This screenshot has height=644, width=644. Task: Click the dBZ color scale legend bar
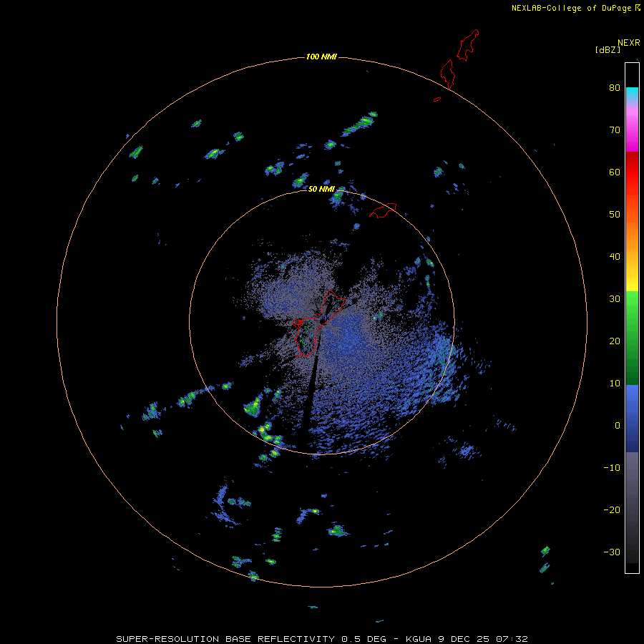coord(632,318)
